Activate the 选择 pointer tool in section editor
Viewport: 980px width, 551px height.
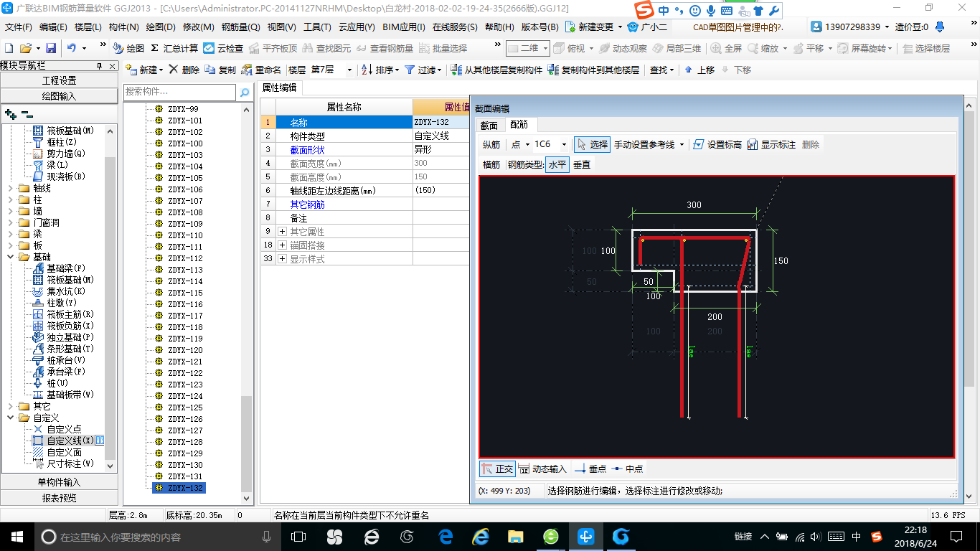[x=592, y=144]
